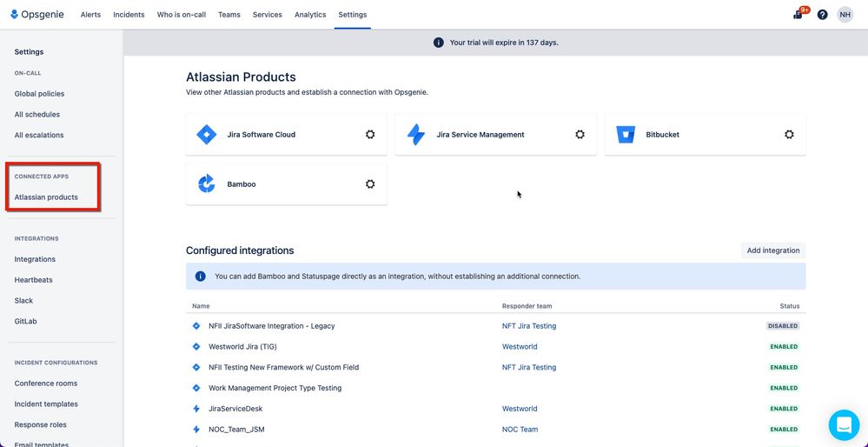This screenshot has width=868, height=447.
Task: Open the chat support bubble
Action: point(844,425)
